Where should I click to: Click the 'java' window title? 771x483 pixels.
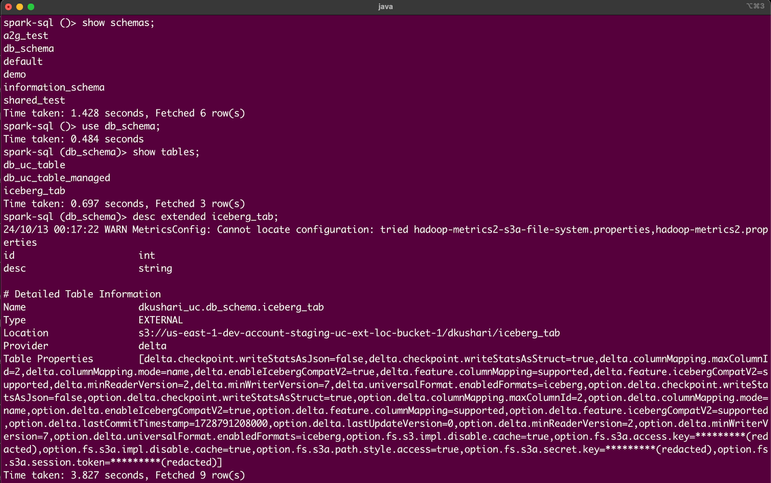click(x=385, y=7)
